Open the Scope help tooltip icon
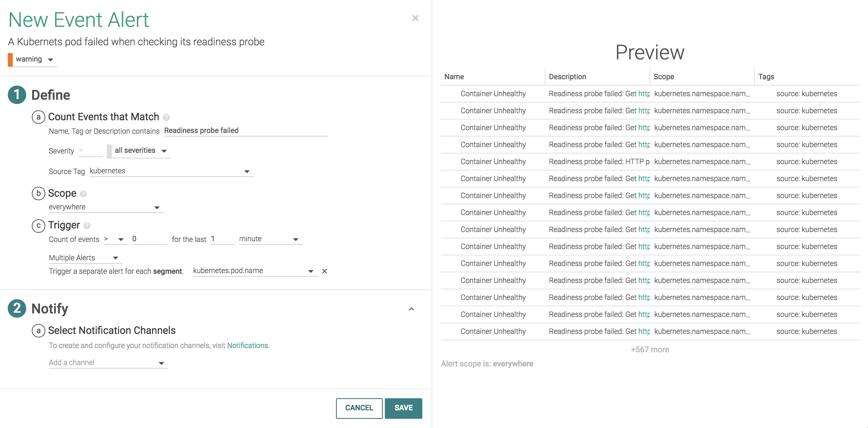 point(83,194)
